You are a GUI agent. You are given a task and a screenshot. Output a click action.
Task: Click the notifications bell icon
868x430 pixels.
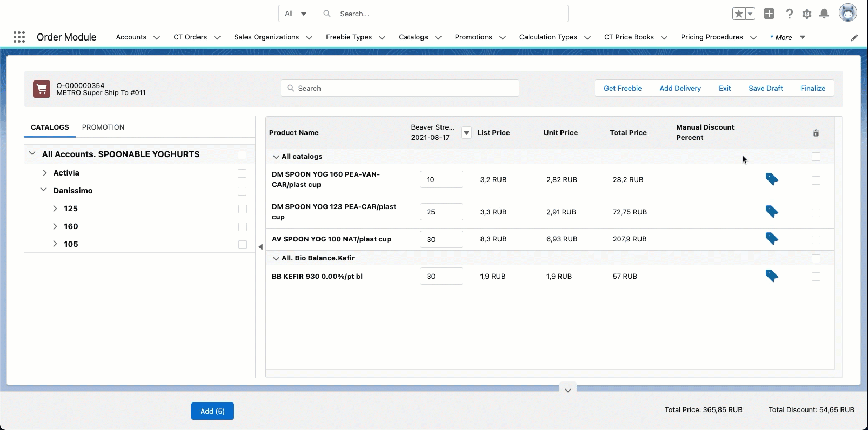824,14
